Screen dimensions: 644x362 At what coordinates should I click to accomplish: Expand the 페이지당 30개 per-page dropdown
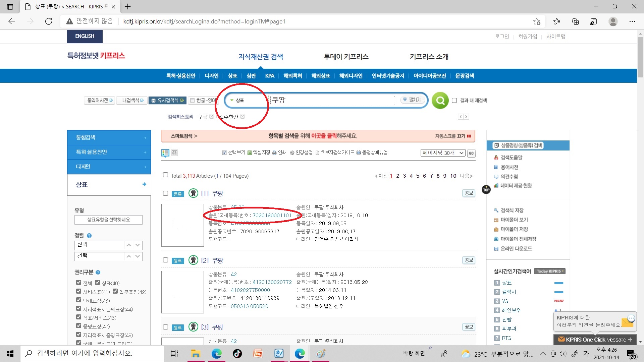[442, 153]
